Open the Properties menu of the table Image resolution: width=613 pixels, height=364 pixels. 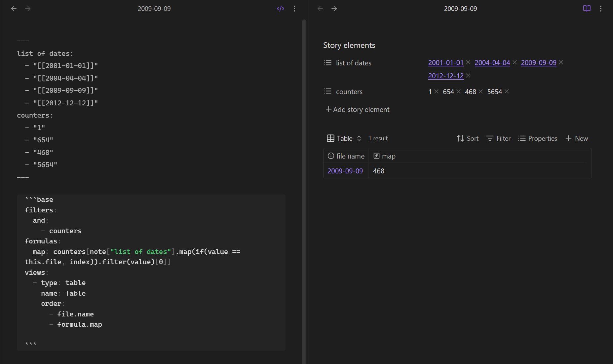pos(538,138)
